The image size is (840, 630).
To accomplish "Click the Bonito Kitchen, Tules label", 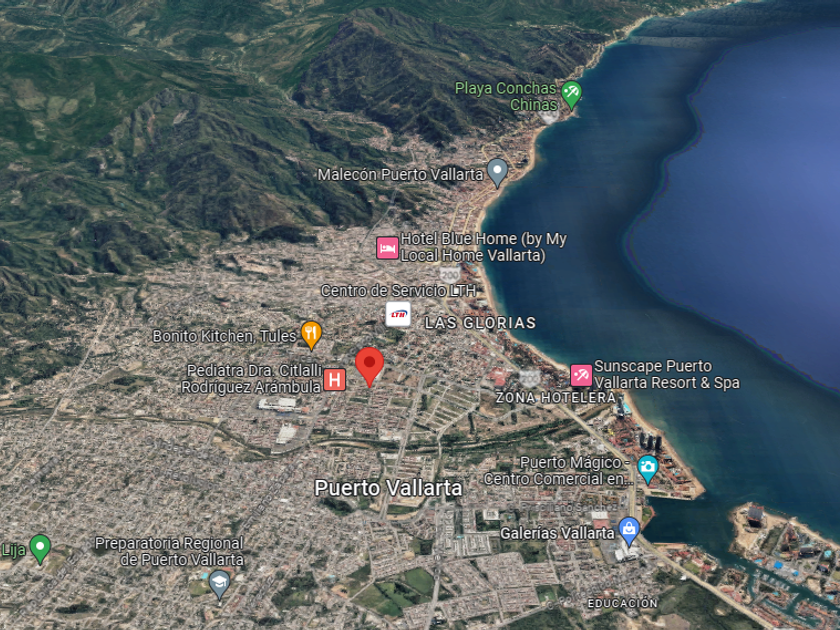I will coord(224,336).
